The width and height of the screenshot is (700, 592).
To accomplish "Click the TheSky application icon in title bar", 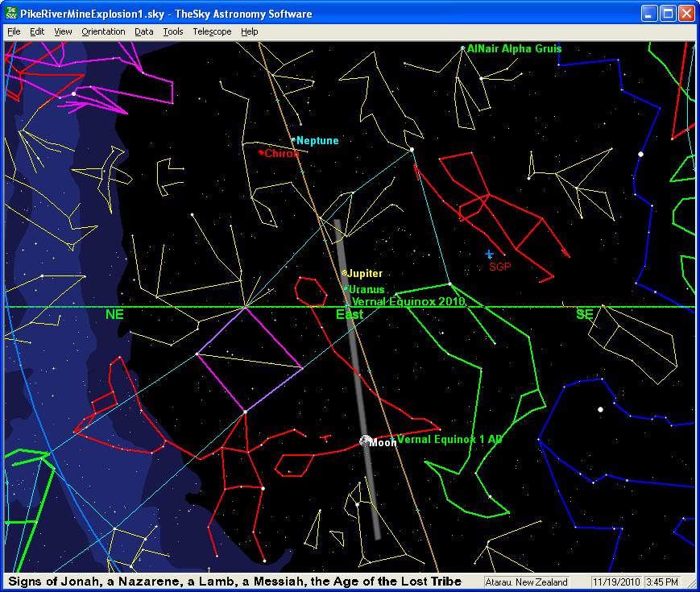I will click(11, 14).
